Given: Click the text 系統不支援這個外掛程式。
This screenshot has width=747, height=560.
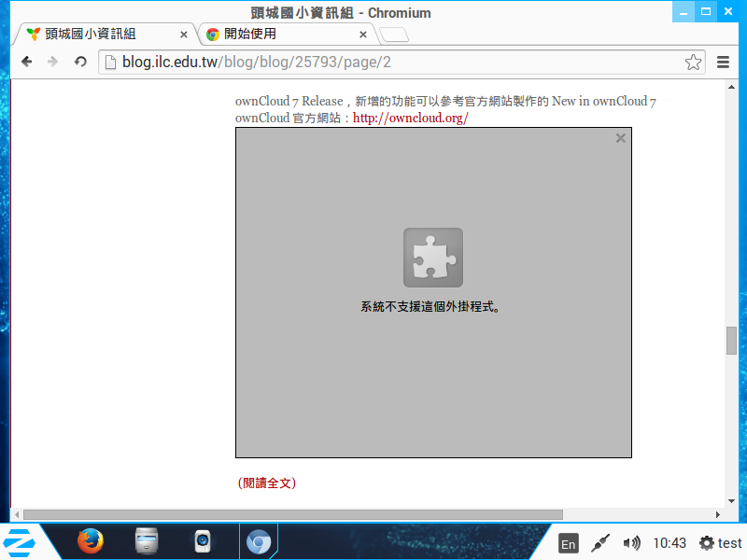Looking at the screenshot, I should click(x=430, y=307).
